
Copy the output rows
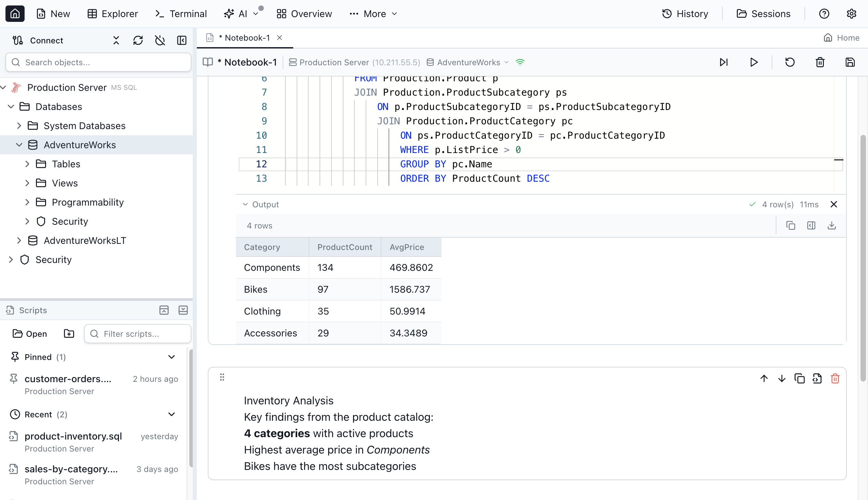click(x=791, y=226)
